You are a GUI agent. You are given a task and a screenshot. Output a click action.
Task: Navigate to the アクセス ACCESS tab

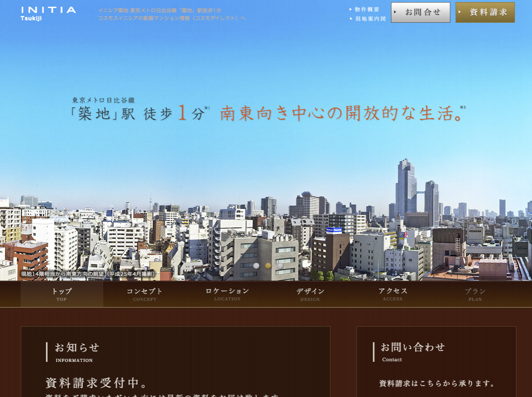point(392,294)
